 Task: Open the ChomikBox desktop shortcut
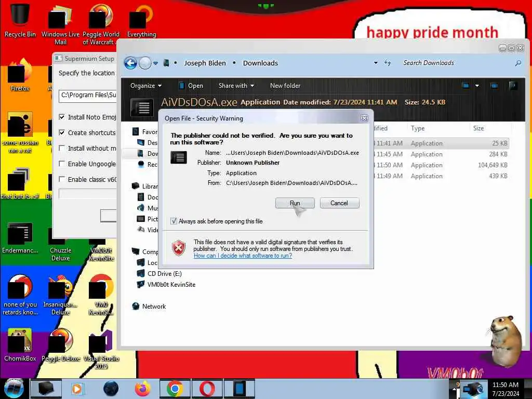click(20, 345)
